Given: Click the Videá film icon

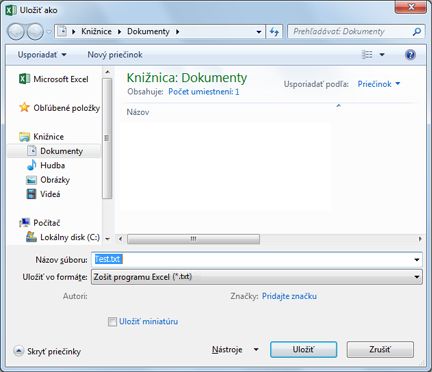Looking at the screenshot, I should pyautogui.click(x=31, y=194).
